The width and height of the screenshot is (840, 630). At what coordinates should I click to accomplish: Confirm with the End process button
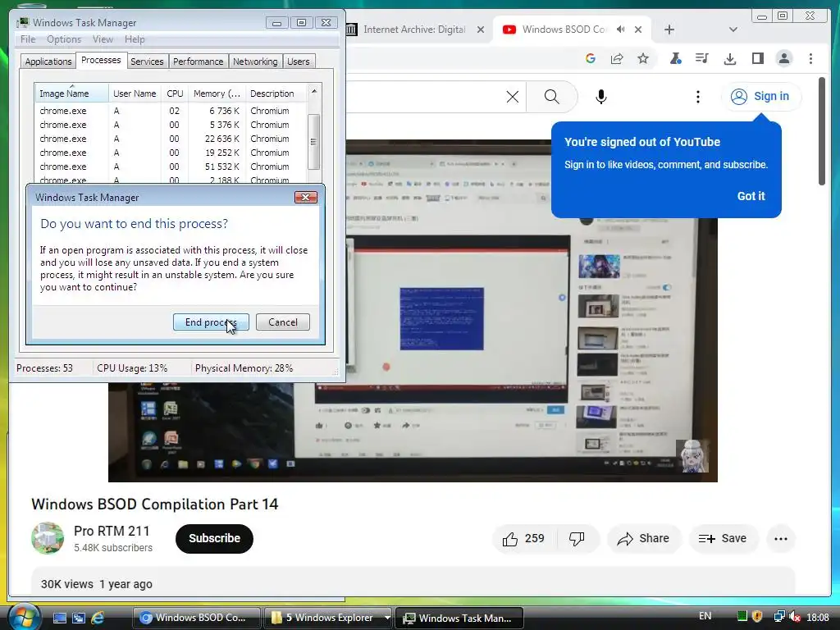tap(211, 322)
